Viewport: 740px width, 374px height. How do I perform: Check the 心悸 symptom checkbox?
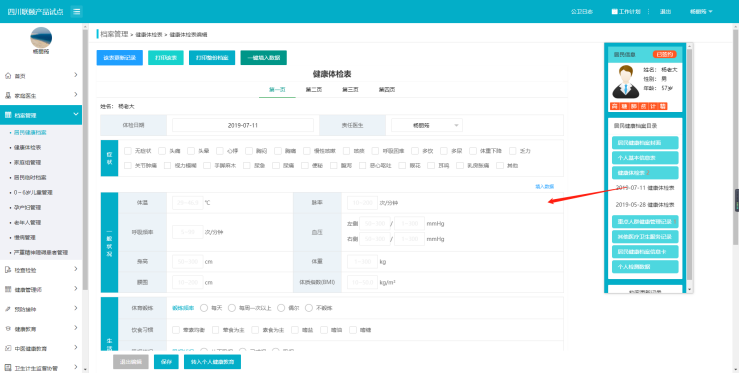tap(220, 151)
